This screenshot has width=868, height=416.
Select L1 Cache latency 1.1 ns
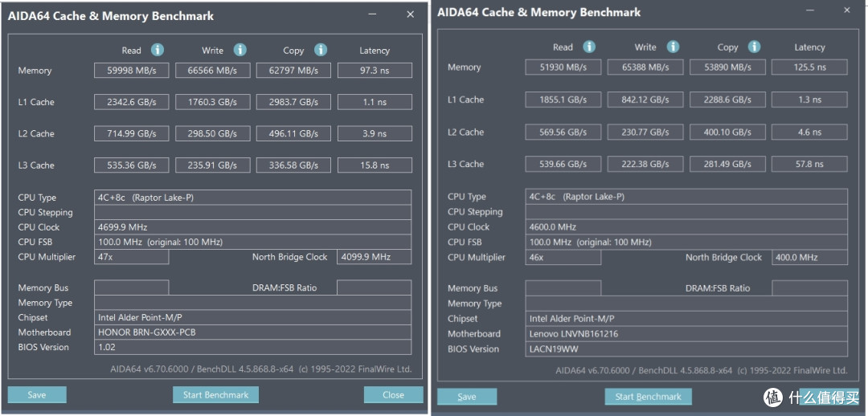375,102
